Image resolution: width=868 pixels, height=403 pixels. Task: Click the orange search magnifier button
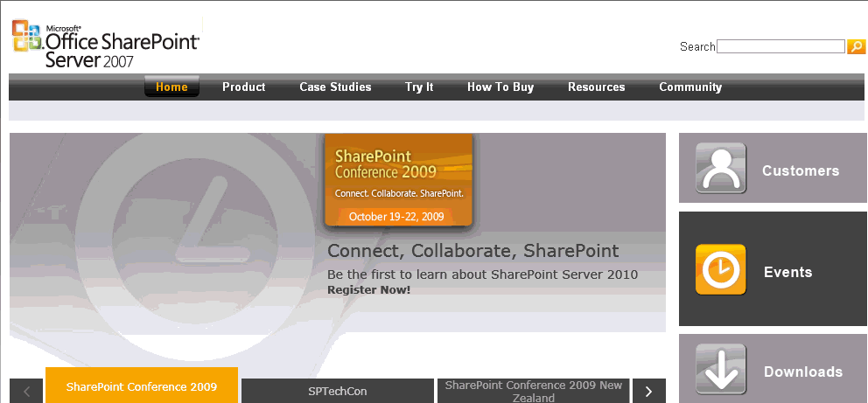tap(856, 46)
